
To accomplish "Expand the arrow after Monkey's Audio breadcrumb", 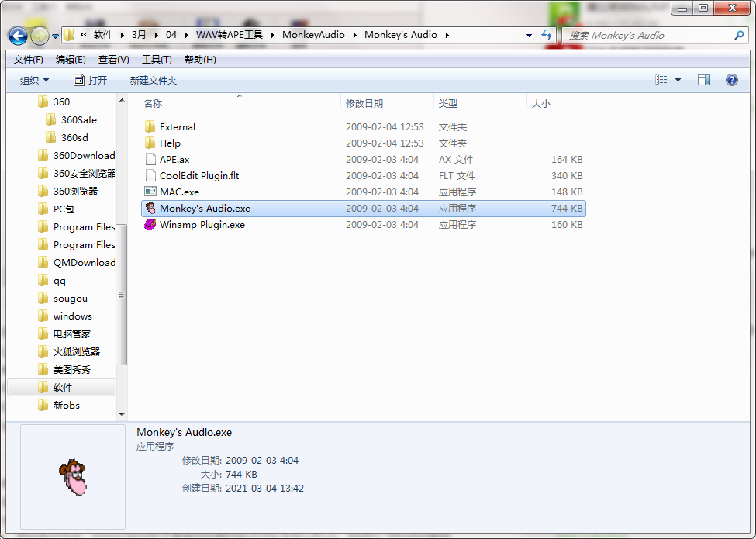I will pos(447,35).
